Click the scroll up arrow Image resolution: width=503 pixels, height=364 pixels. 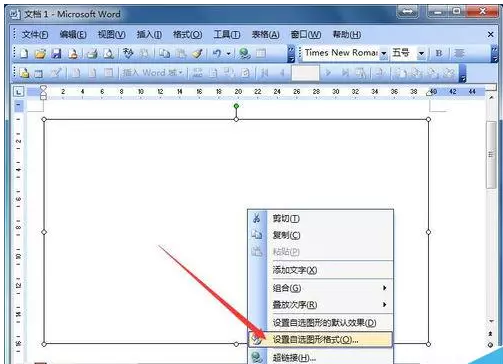click(491, 97)
